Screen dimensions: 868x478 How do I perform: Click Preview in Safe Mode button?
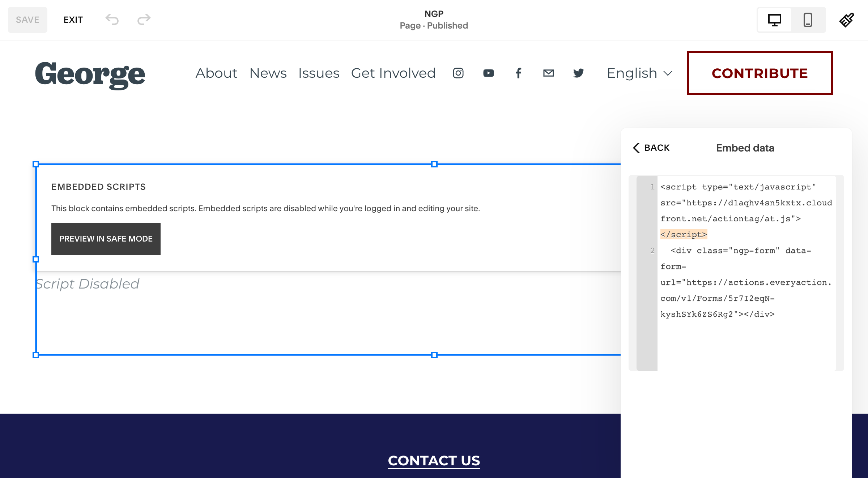(x=106, y=239)
